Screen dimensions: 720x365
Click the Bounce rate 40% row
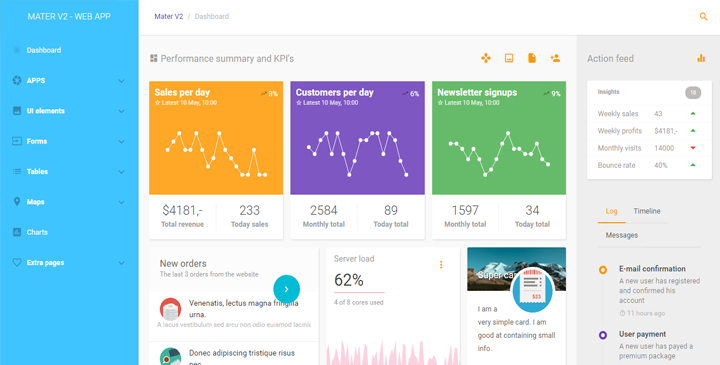(x=649, y=165)
